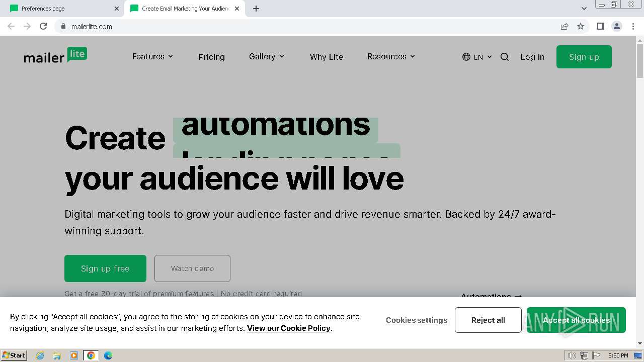Click the browser forward arrow
This screenshot has height=362, width=644.
click(27, 26)
